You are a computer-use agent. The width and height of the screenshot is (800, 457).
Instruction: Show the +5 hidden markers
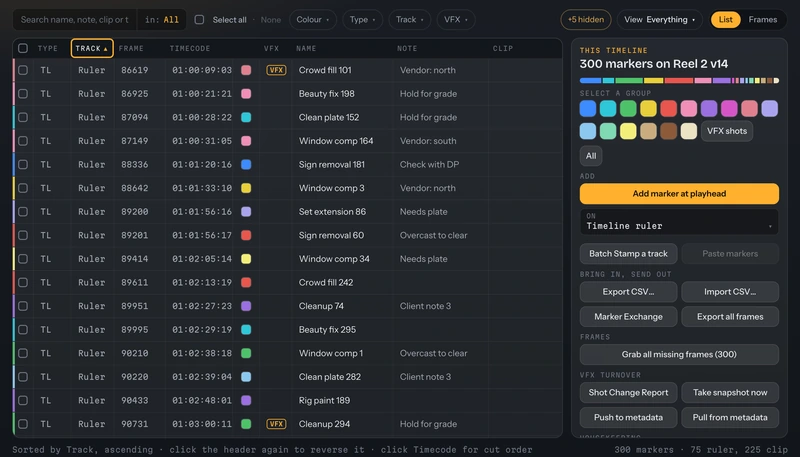(586, 19)
